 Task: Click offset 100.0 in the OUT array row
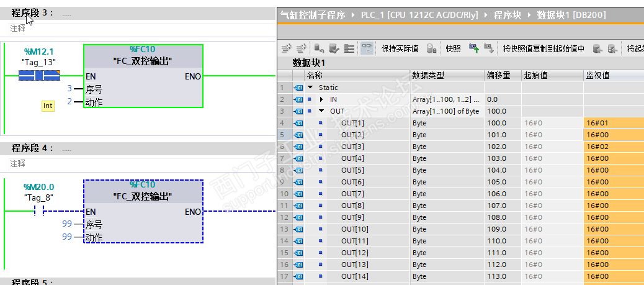coord(503,111)
